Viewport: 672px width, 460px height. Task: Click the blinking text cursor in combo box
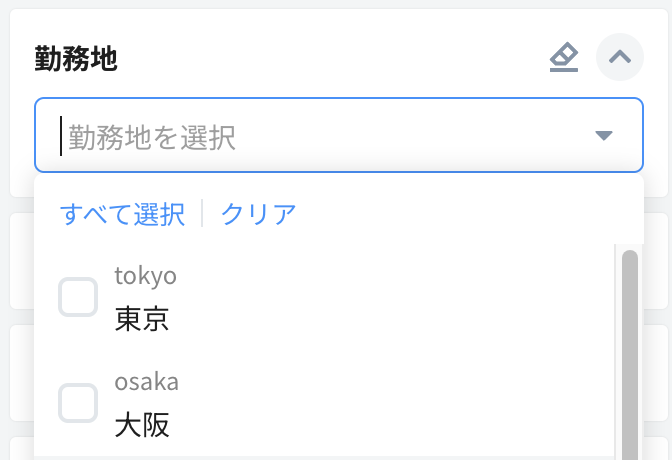(61, 136)
